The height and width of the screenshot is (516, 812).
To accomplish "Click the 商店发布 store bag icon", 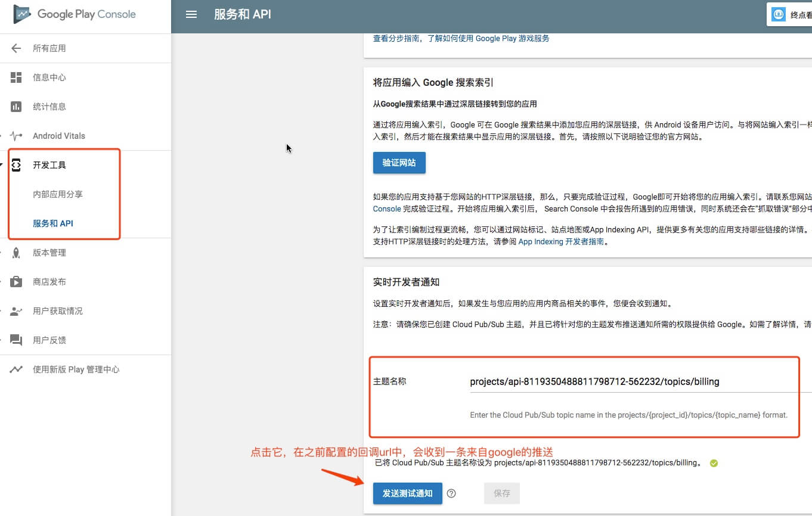I will [16, 282].
